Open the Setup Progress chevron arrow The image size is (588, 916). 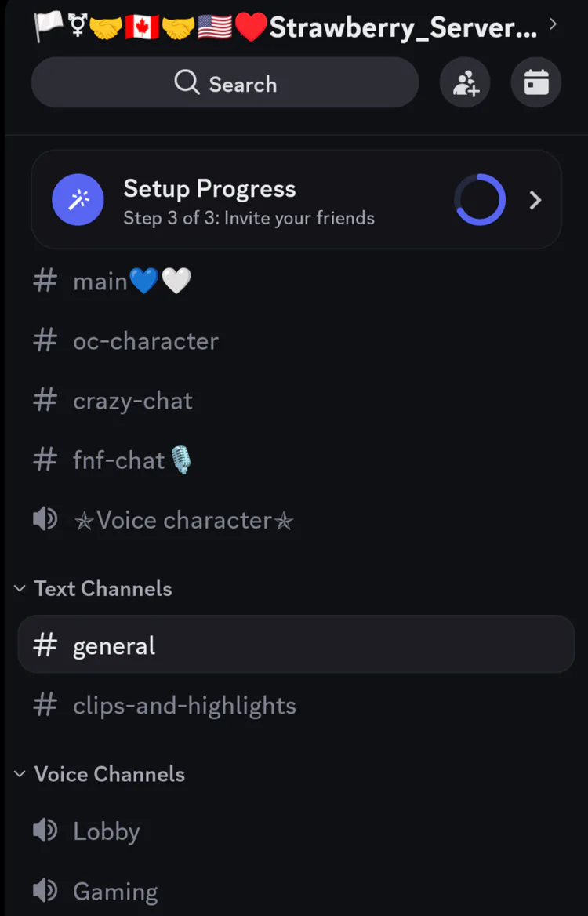click(535, 200)
